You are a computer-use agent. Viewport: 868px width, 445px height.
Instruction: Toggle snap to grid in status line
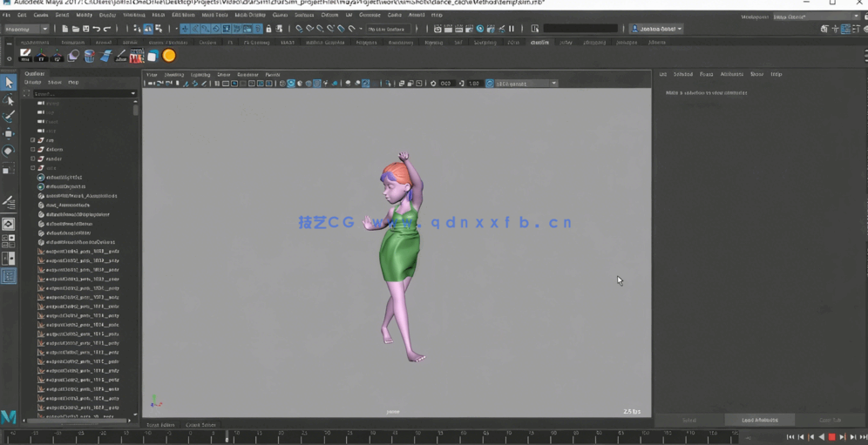point(299,29)
